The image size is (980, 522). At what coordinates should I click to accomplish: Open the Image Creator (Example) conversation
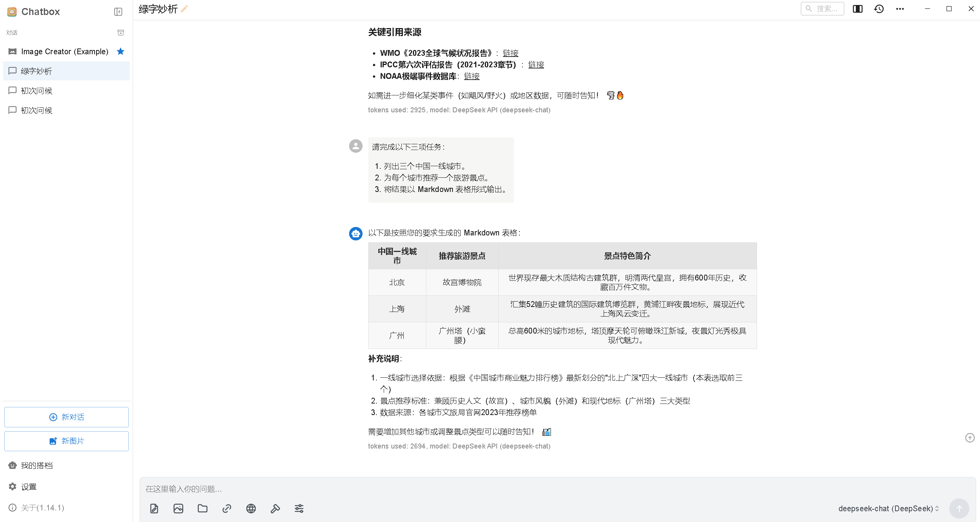66,52
